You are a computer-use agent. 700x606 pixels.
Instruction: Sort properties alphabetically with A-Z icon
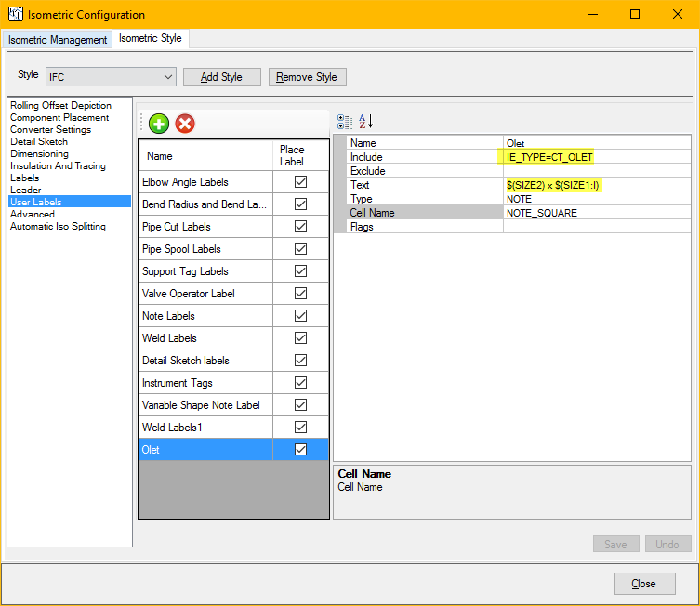pos(365,122)
